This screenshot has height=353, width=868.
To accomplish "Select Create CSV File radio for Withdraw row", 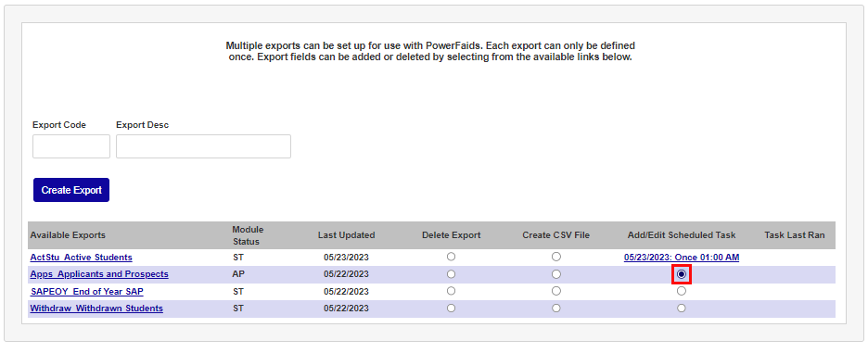I will coord(555,308).
